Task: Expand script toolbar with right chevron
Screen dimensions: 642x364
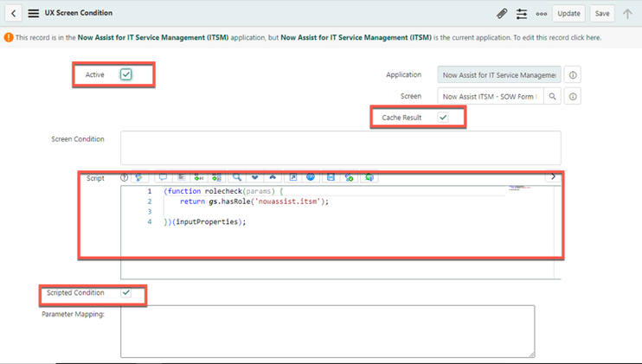Action: (x=553, y=176)
